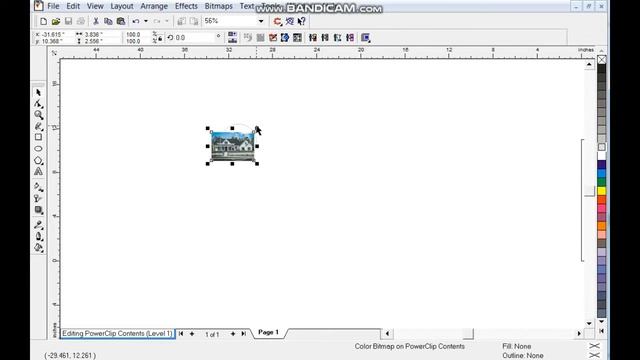Go to the last page
Image resolution: width=640 pixels, height=360 pixels.
click(x=244, y=334)
